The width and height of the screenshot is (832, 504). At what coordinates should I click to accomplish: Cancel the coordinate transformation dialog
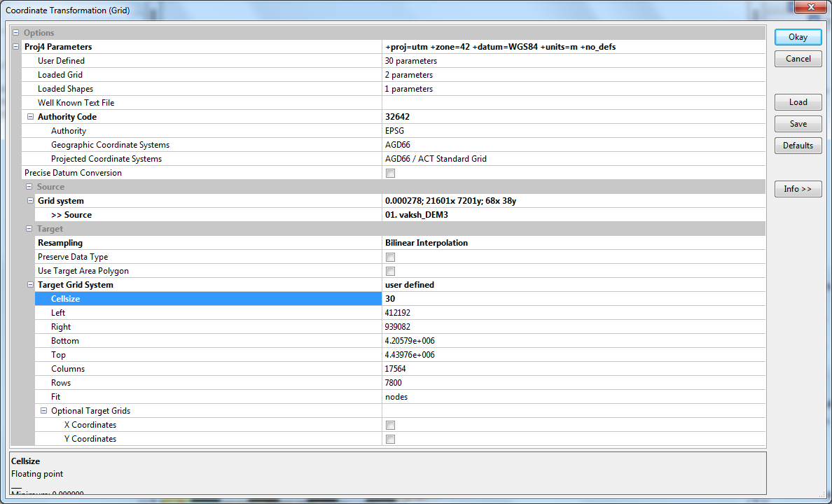[x=798, y=59]
